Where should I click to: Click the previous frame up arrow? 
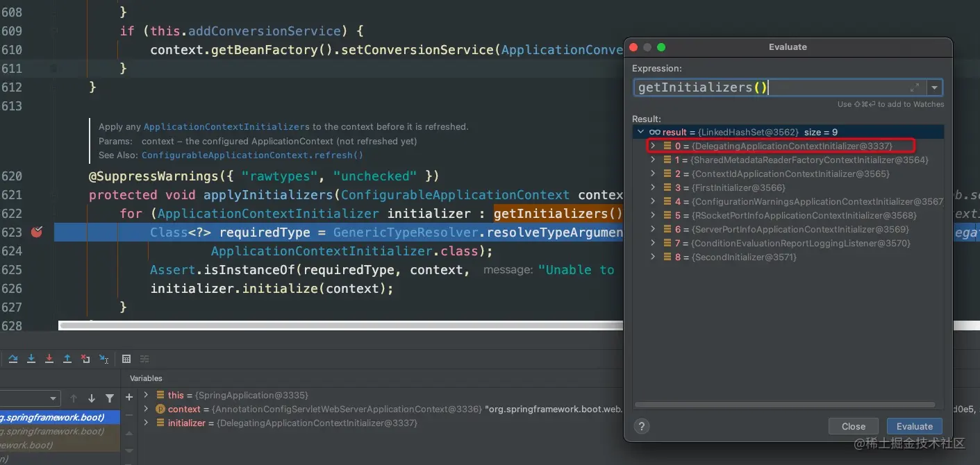(74, 398)
